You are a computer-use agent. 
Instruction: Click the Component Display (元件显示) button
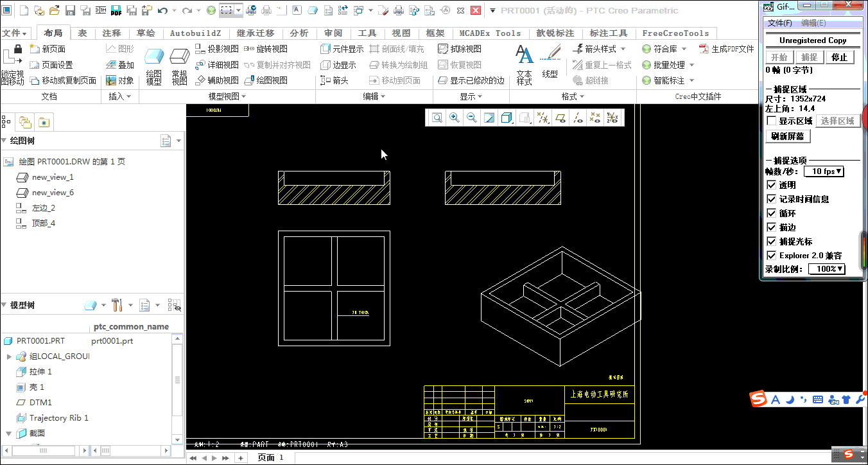point(342,49)
